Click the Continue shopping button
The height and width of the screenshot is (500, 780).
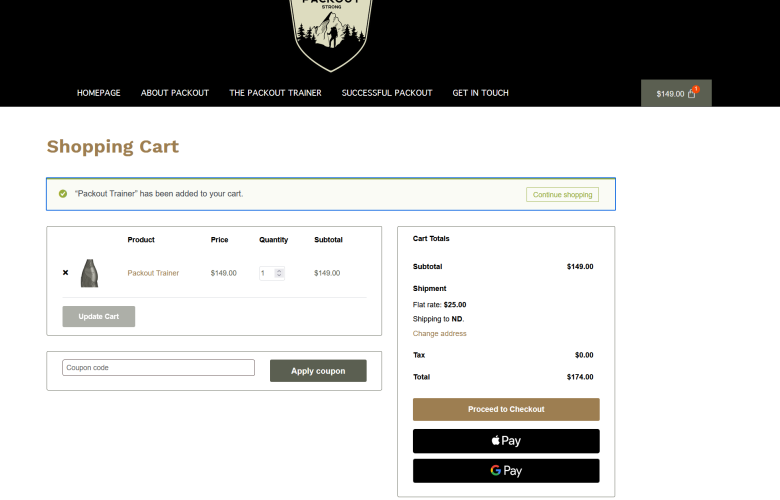563,195
